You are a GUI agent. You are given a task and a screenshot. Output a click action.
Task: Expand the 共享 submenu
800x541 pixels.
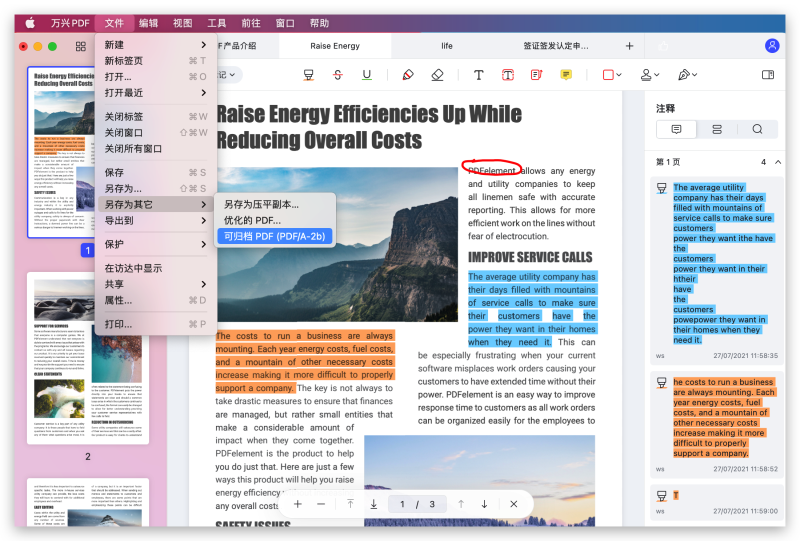pyautogui.click(x=156, y=284)
